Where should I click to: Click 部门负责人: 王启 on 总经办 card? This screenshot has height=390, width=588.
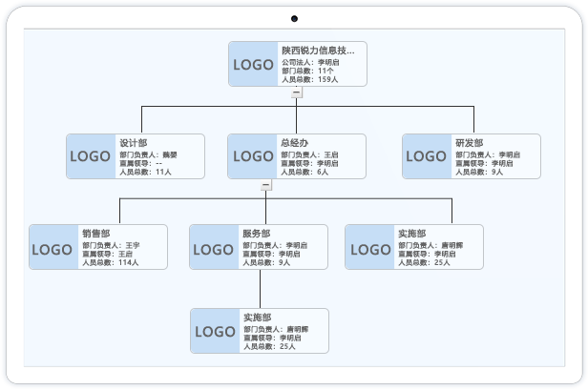point(309,154)
